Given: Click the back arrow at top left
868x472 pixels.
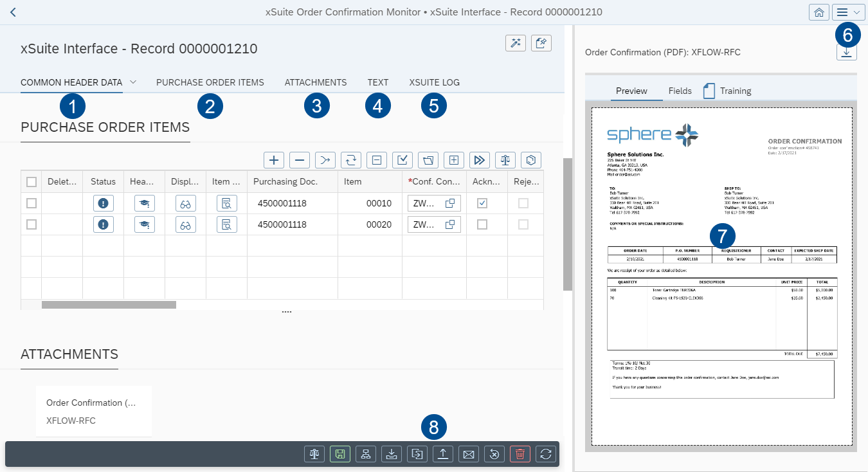Looking at the screenshot, I should [13, 12].
